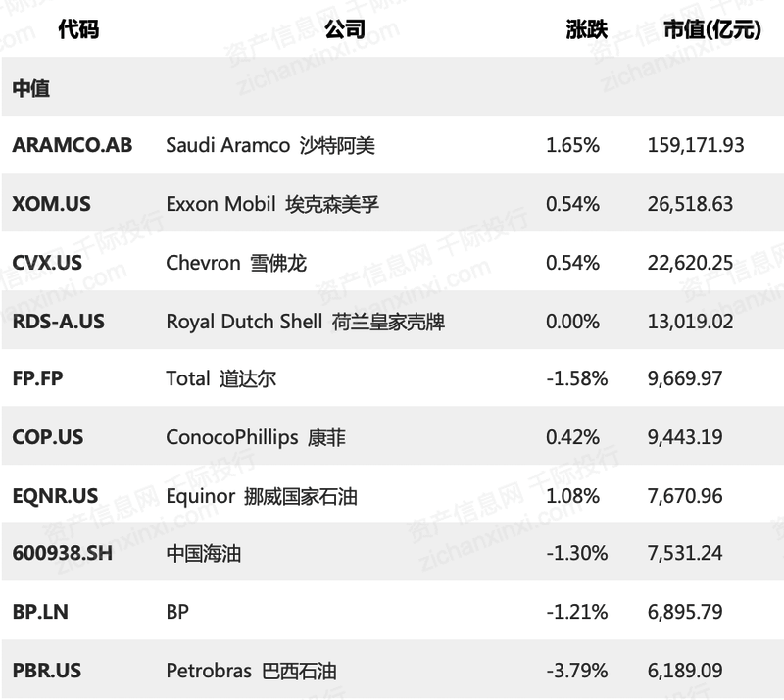
Task: Open Petrobras 巴西石油 company name
Action: coord(251,671)
